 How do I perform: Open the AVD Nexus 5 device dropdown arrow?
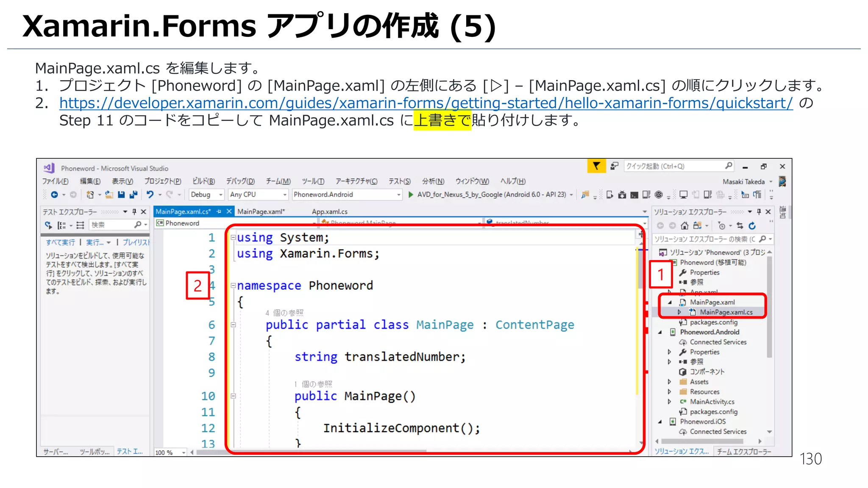571,195
